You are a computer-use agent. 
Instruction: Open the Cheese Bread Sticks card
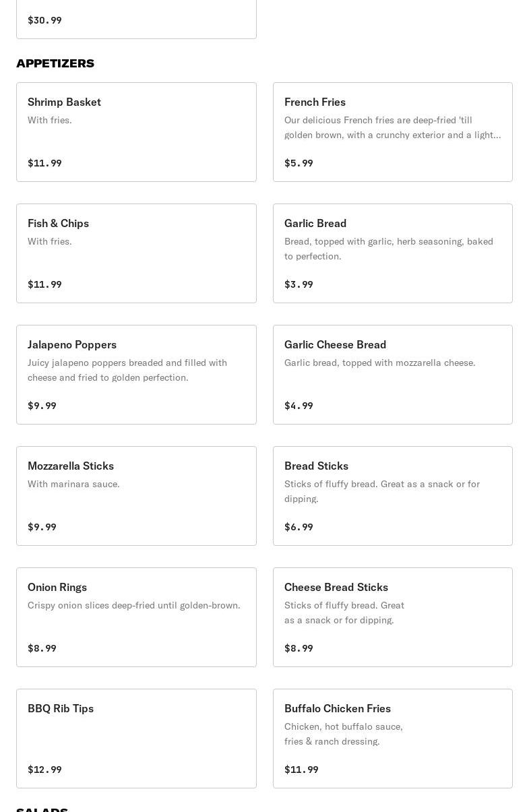coord(392,617)
